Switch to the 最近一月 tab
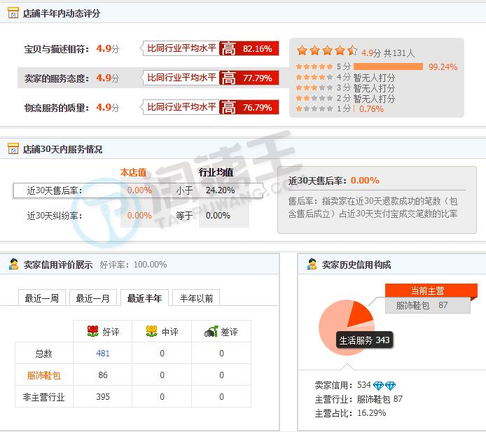486x432 pixels. pyautogui.click(x=93, y=298)
